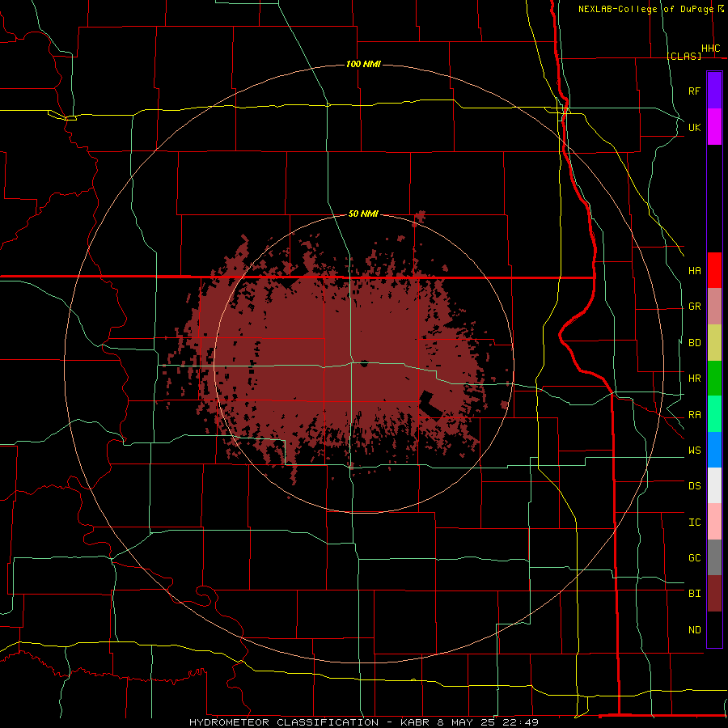Viewport: 728px width, 728px height.
Task: Click the "WS" legend label
Action: click(694, 450)
